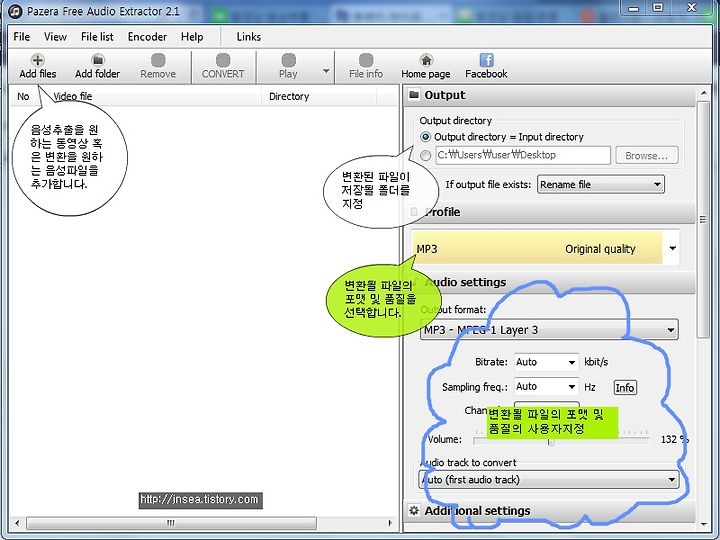Click the Info button next to Hz
The width and height of the screenshot is (720, 540).
pyautogui.click(x=625, y=388)
